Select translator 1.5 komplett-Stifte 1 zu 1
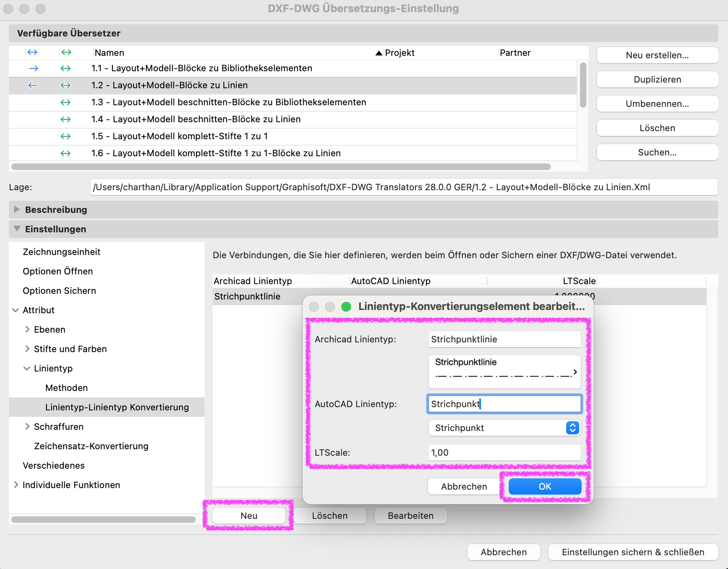 (293, 136)
